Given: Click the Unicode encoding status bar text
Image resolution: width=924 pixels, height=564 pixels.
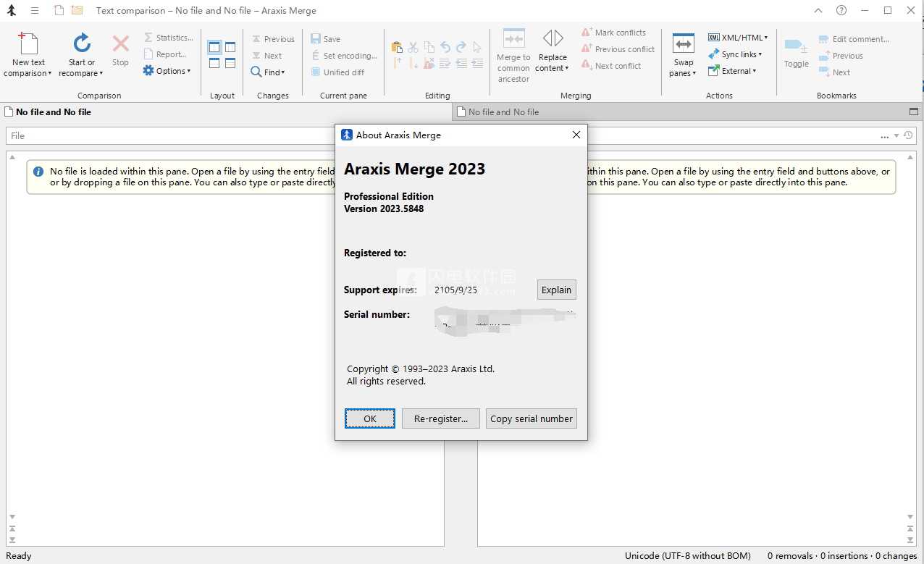Looking at the screenshot, I should pos(688,556).
